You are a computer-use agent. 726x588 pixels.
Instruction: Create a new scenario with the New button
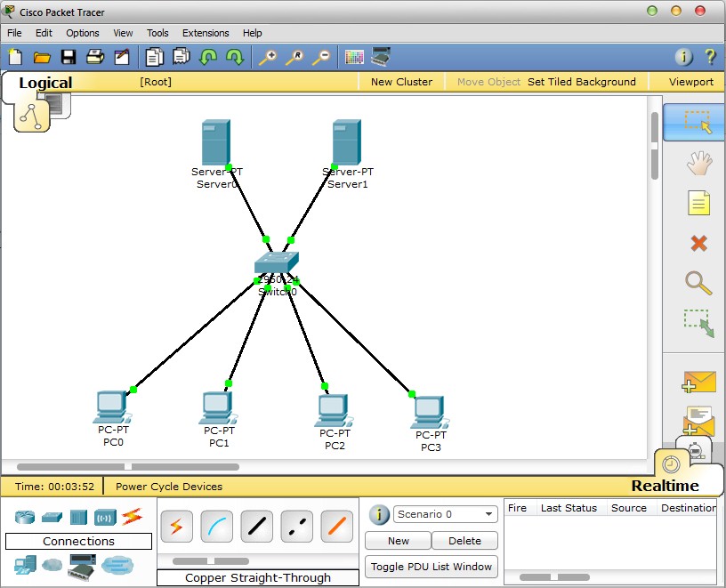(x=397, y=541)
